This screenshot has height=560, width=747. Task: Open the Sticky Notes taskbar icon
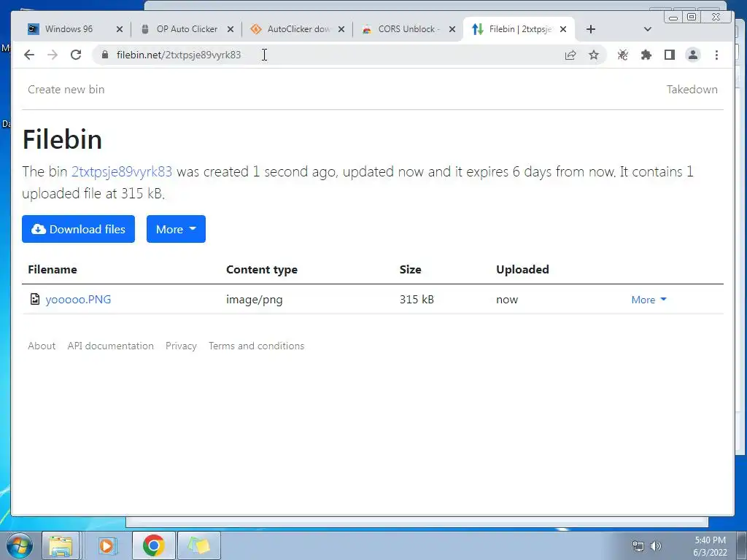click(x=198, y=545)
